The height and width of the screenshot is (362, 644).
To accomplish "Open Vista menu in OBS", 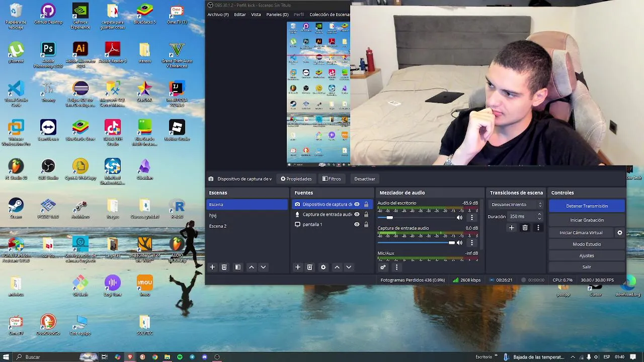I will click(x=256, y=15).
